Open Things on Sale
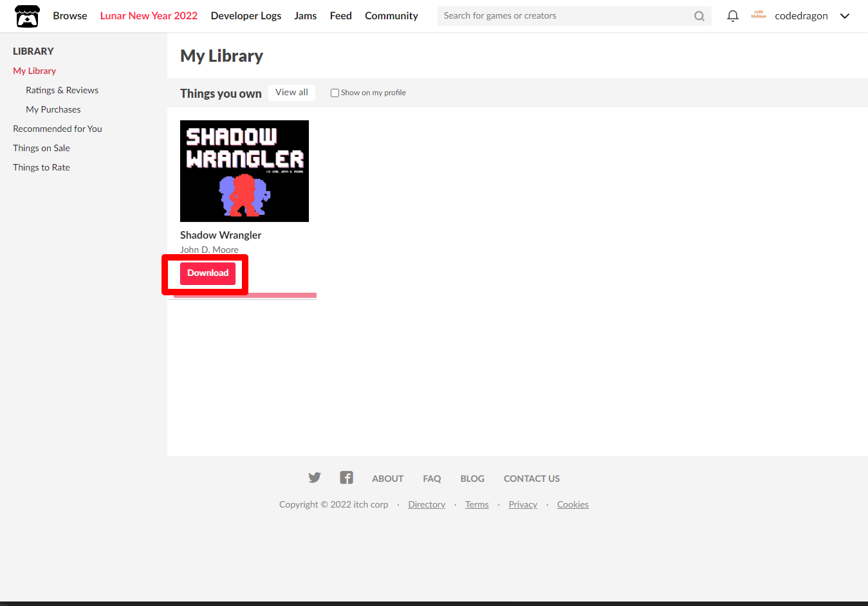Viewport: 868px width, 606px height. tap(41, 148)
